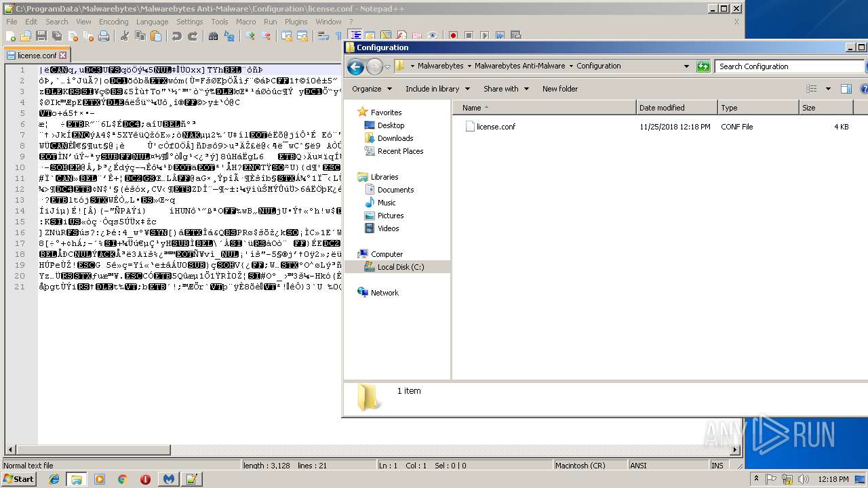Click the Malwarebytes breadcrumb segment
868x488 pixels.
[440, 66]
